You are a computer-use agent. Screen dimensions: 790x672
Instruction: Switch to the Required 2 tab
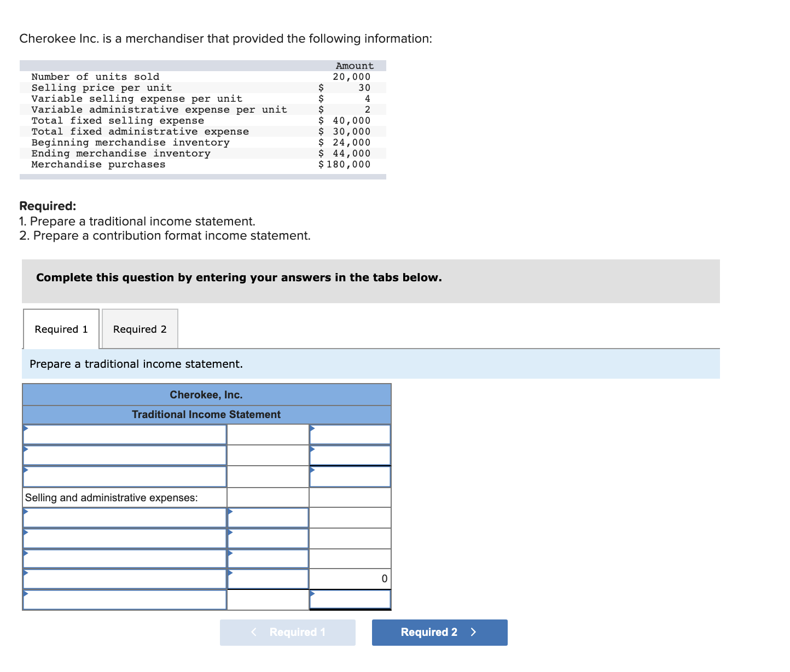pos(140,329)
